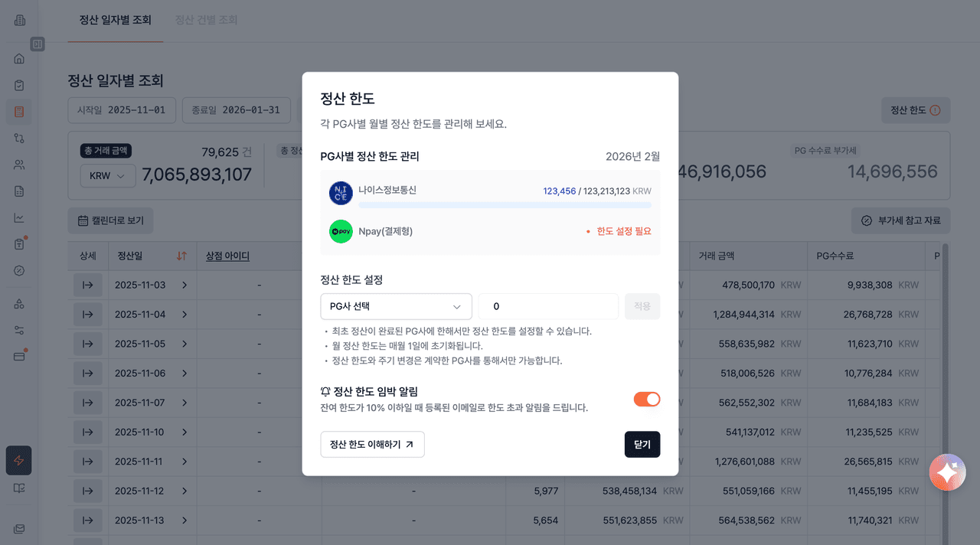This screenshot has width=980, height=545.
Task: Click the 캘린더로 보기 button
Action: tap(110, 220)
